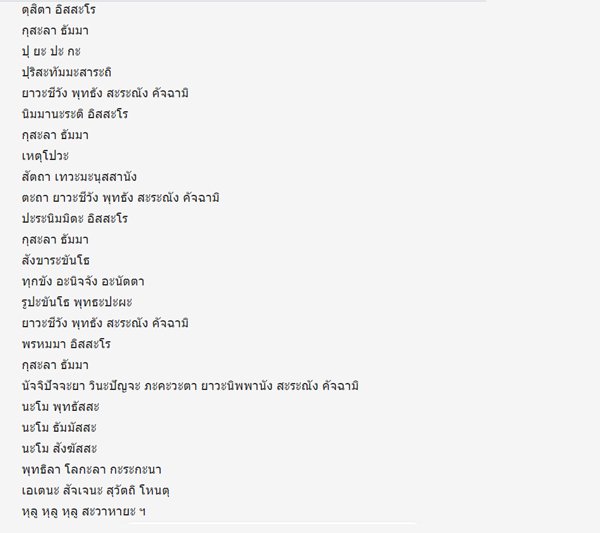Click the text line ตุสิตา อิสสะโร
The width and height of the screenshot is (600, 533).
59,10
